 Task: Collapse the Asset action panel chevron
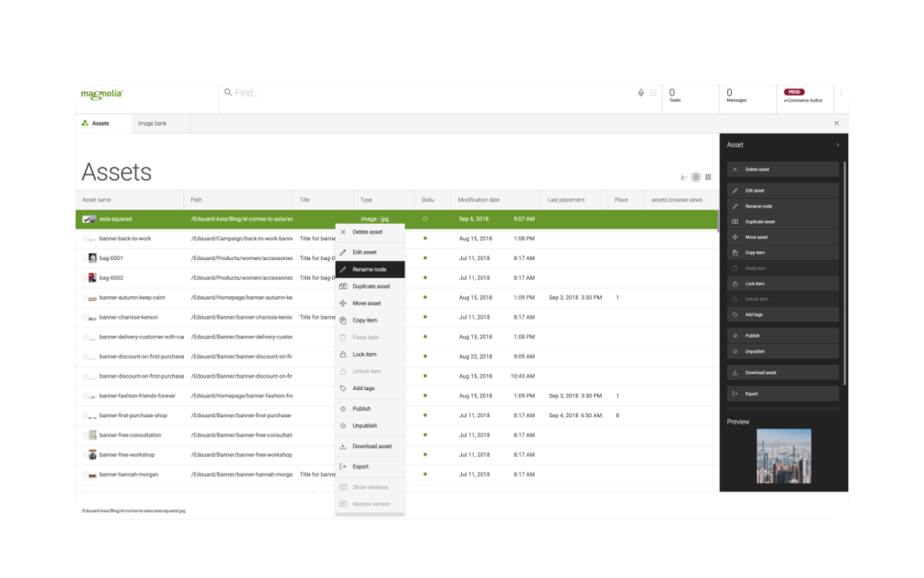[x=836, y=144]
